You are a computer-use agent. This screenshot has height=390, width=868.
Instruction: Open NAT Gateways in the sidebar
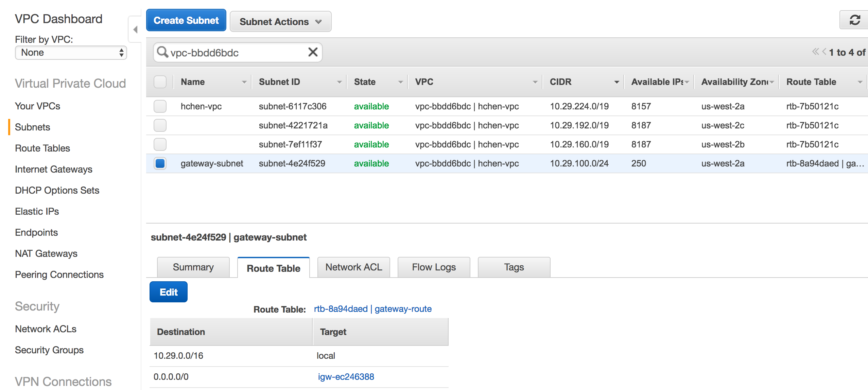(46, 253)
